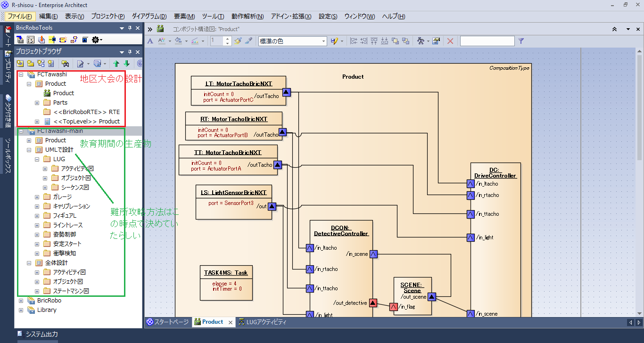The height and width of the screenshot is (343, 644).
Task: Close the Product diagram tab
Action: pos(231,323)
